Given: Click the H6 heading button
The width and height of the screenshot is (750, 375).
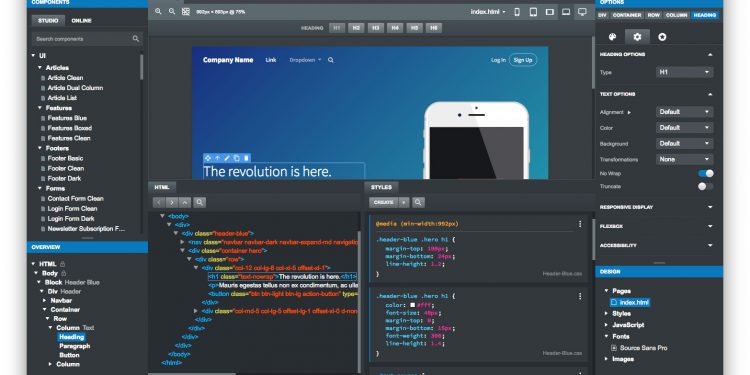Looking at the screenshot, I should click(x=434, y=28).
